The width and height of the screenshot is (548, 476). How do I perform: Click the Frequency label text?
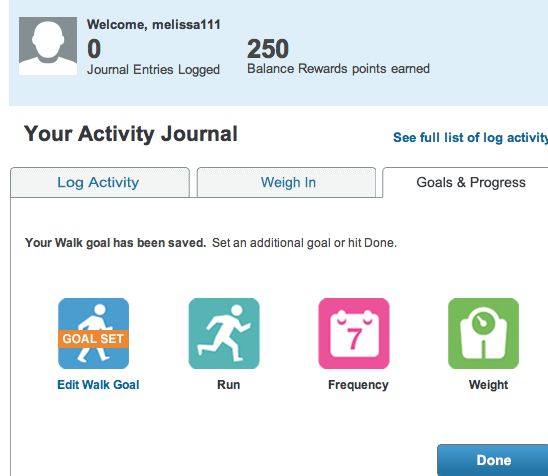(x=358, y=385)
